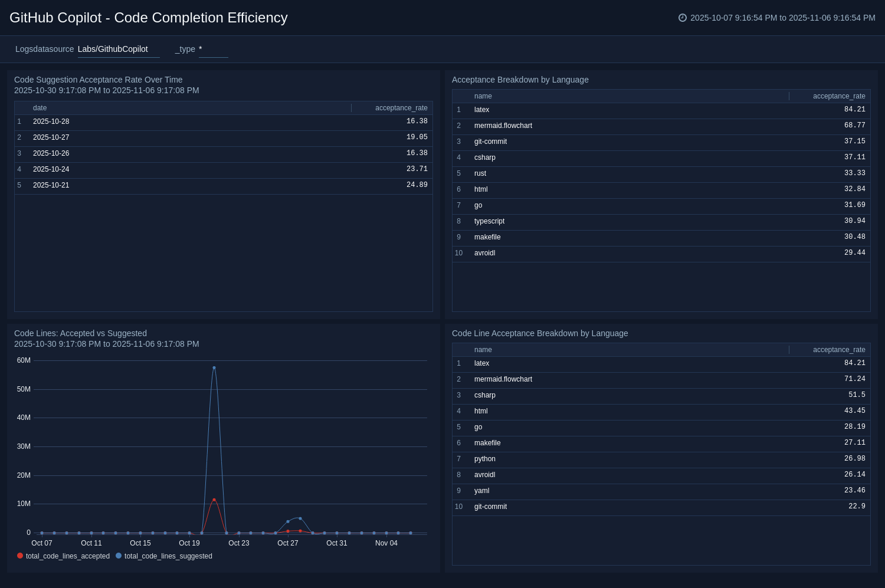
Task: Select the Code Suggestion Acceptance Rate panel title
Action: [x=99, y=80]
